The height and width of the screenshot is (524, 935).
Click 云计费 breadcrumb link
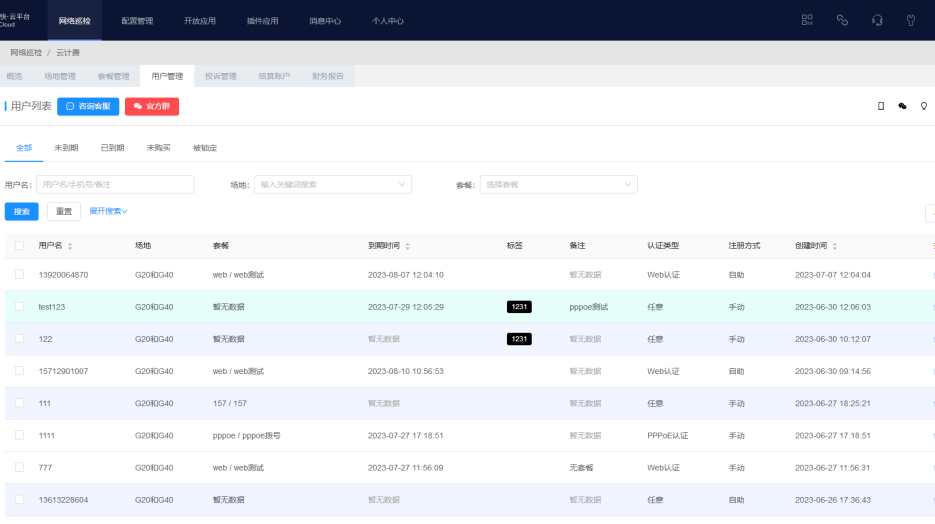pos(68,52)
